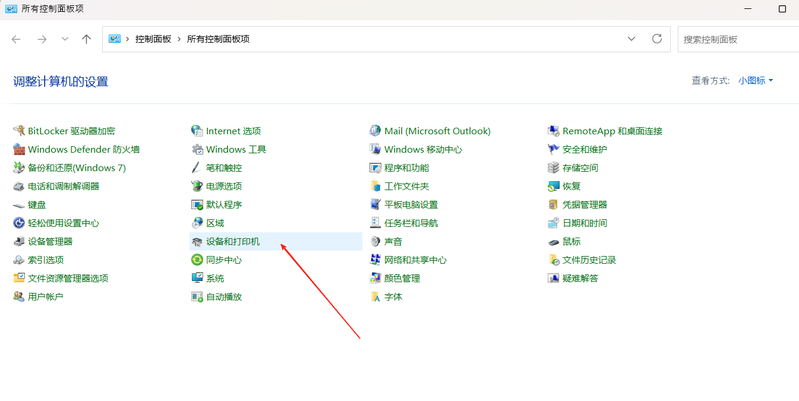799x401 pixels.
Task: Click the 键盘 keyboard icon
Action: pyautogui.click(x=18, y=205)
